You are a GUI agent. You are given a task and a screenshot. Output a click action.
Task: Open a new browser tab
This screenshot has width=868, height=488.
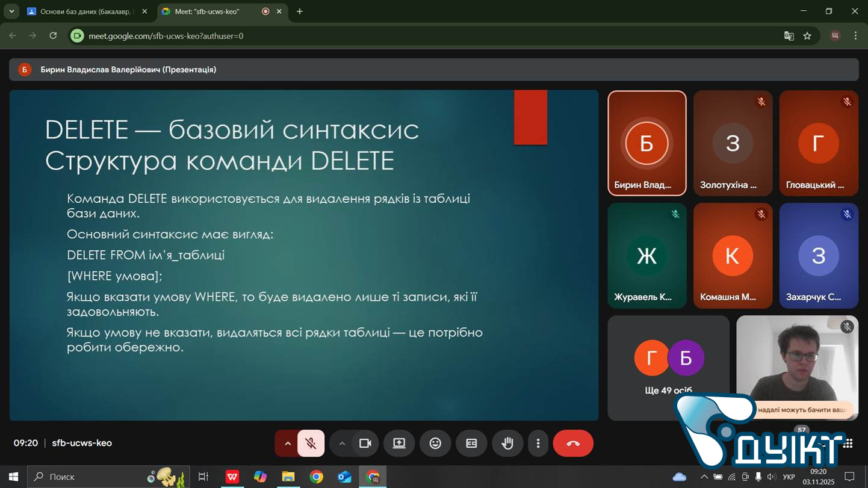coord(300,11)
